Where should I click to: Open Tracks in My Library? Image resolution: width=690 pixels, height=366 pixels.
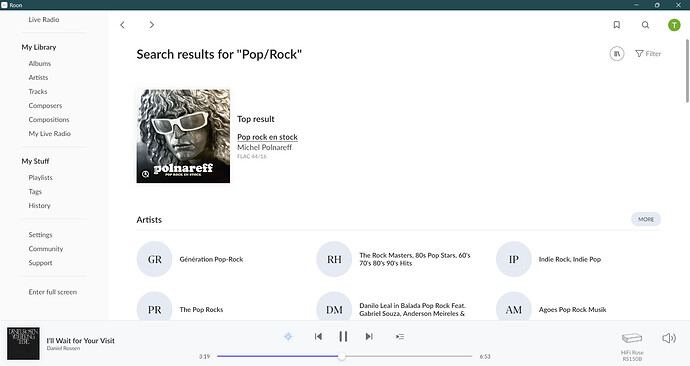(x=38, y=92)
